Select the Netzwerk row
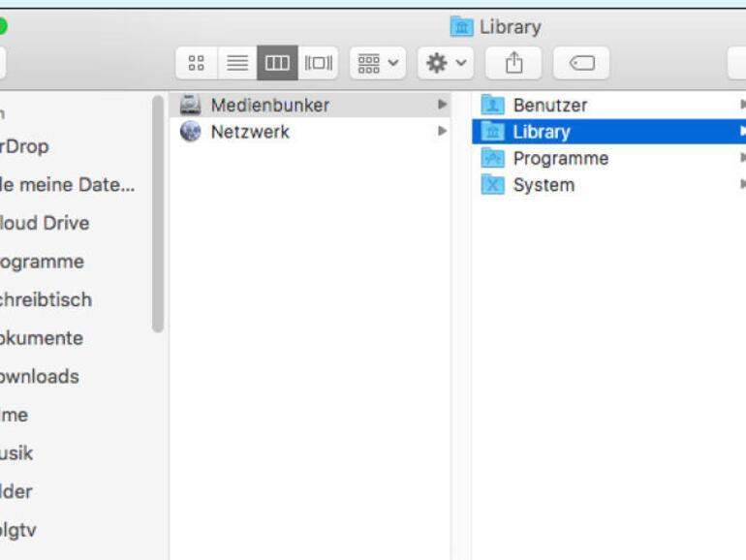Image resolution: width=746 pixels, height=560 pixels. coord(310,132)
